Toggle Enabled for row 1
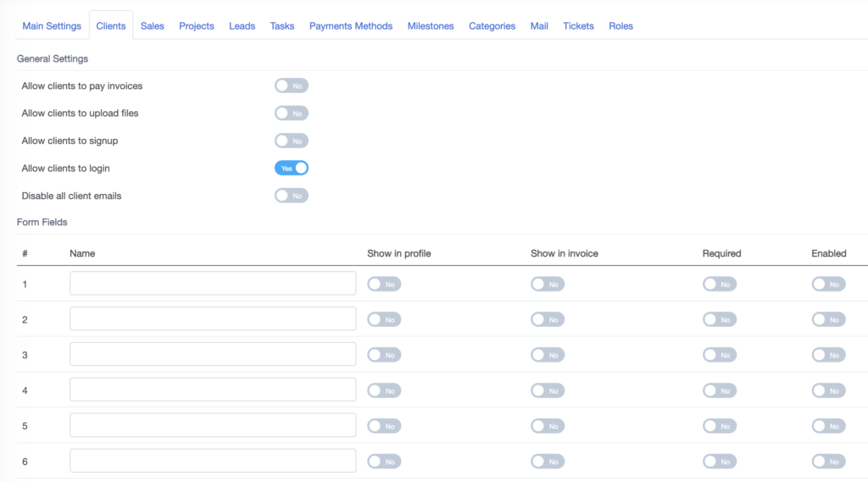This screenshot has width=868, height=482. pyautogui.click(x=829, y=284)
